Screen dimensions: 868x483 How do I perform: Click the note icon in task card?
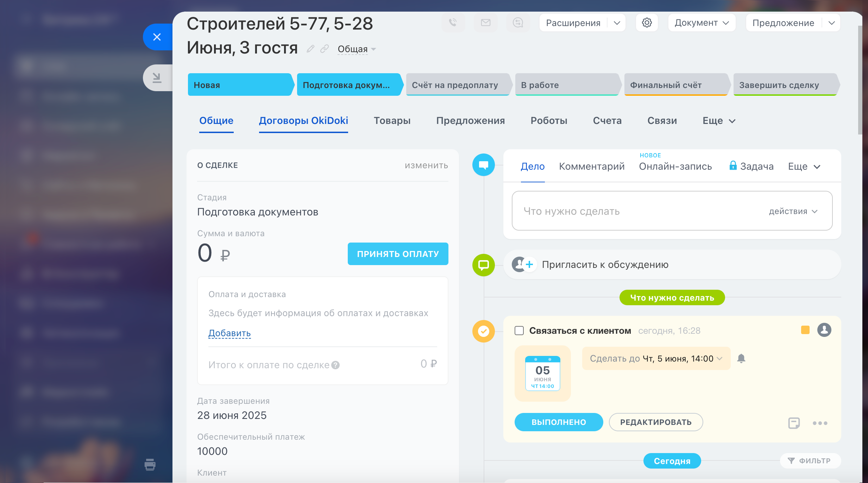coord(794,423)
